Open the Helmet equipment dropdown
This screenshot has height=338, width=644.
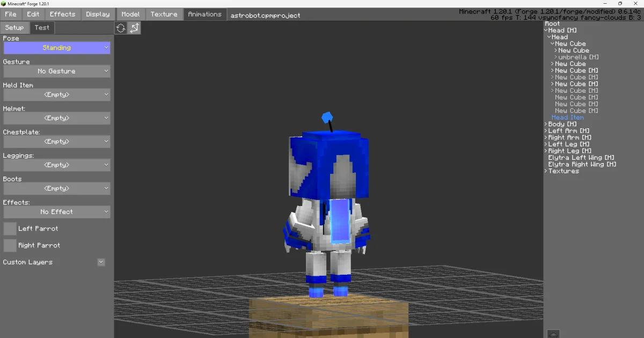tap(56, 117)
